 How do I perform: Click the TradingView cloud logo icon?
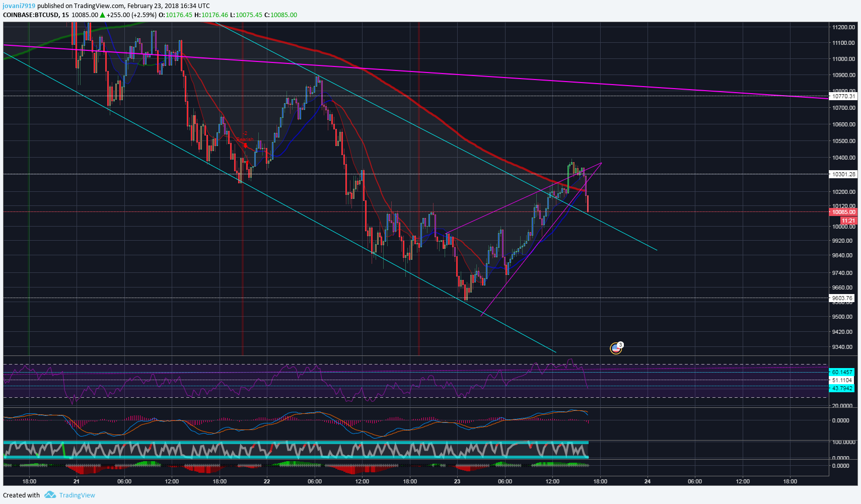[x=50, y=495]
